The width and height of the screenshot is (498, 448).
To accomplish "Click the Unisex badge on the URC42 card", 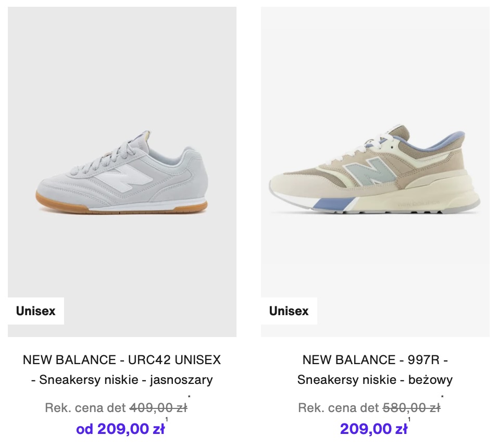I will coord(36,311).
